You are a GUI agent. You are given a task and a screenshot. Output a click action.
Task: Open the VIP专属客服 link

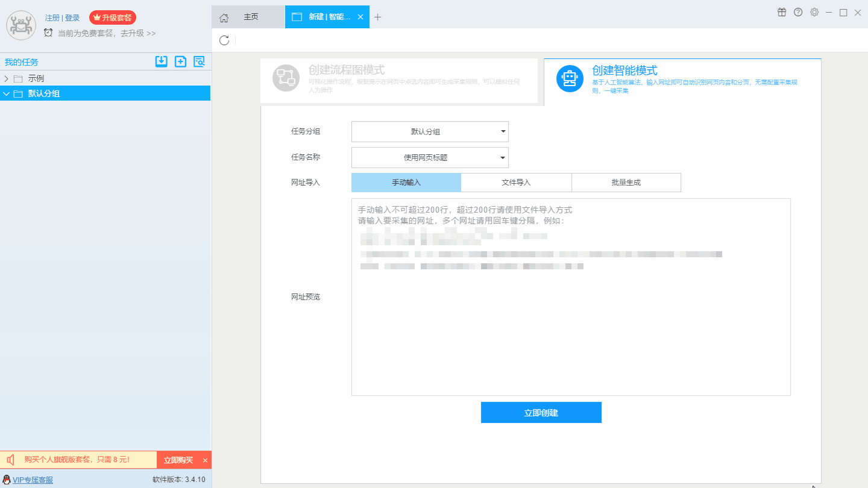(x=33, y=480)
